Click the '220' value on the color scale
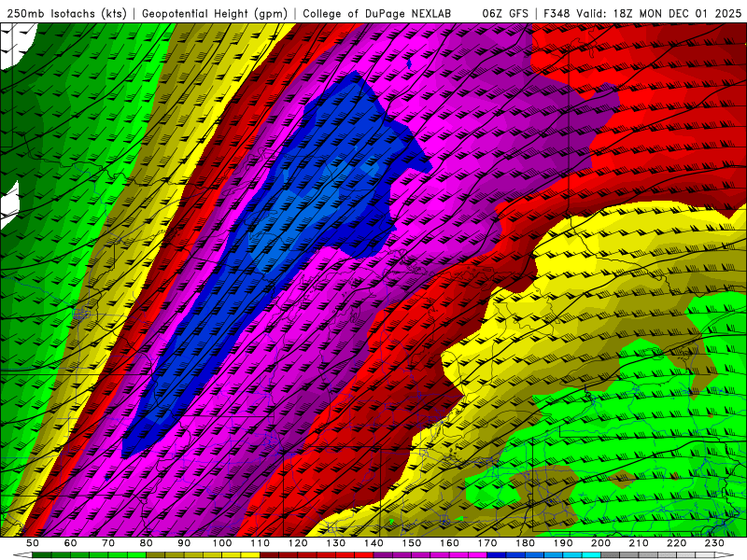 [677, 543]
